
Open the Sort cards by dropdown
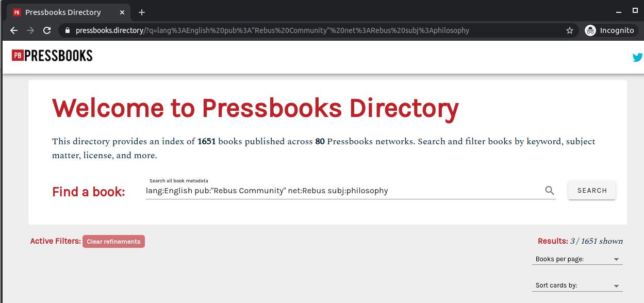tap(577, 285)
